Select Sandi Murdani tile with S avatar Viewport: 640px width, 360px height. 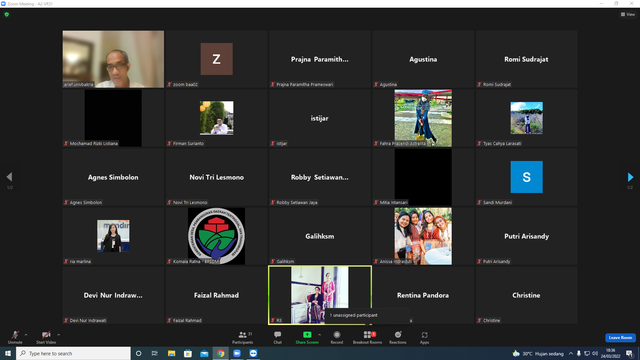click(x=527, y=177)
